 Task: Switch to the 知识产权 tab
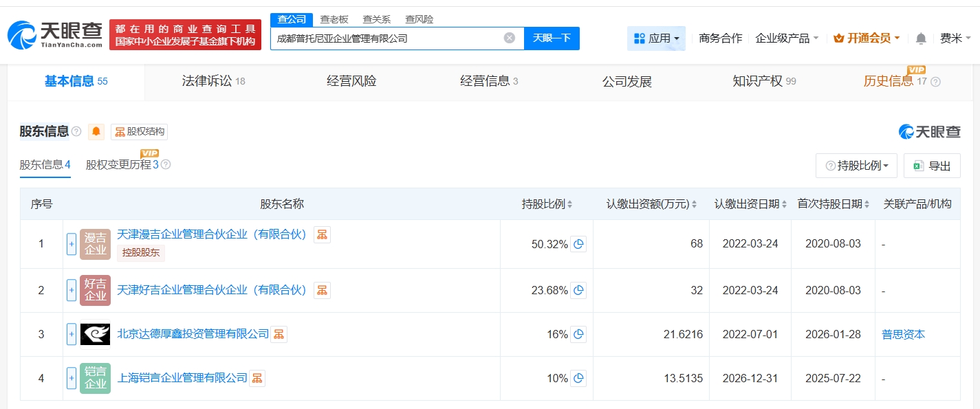point(763,81)
